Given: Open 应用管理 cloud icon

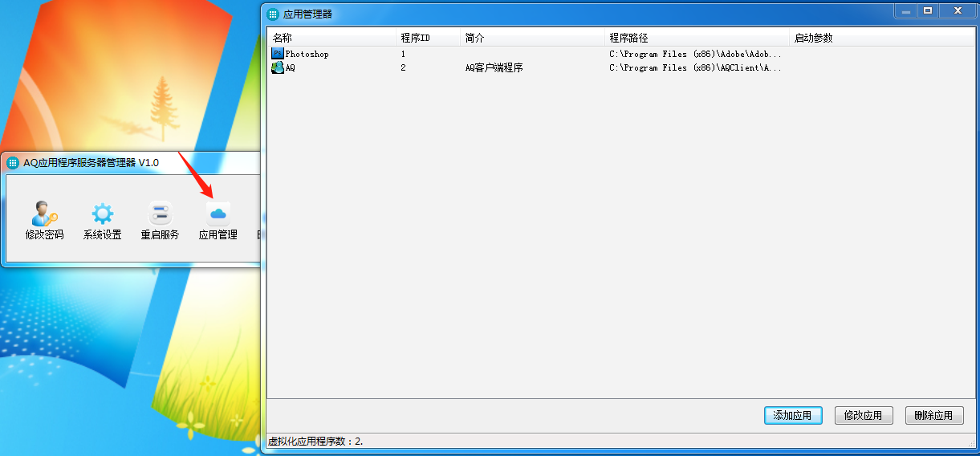Looking at the screenshot, I should click(218, 214).
